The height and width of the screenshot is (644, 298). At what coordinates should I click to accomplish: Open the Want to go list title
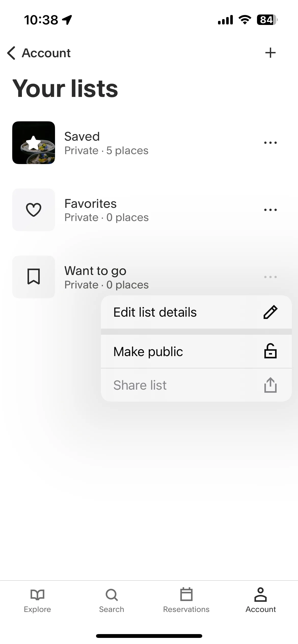click(95, 271)
